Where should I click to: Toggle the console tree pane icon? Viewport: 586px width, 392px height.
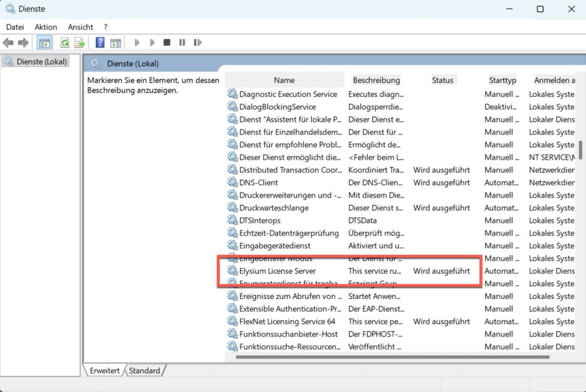point(44,43)
